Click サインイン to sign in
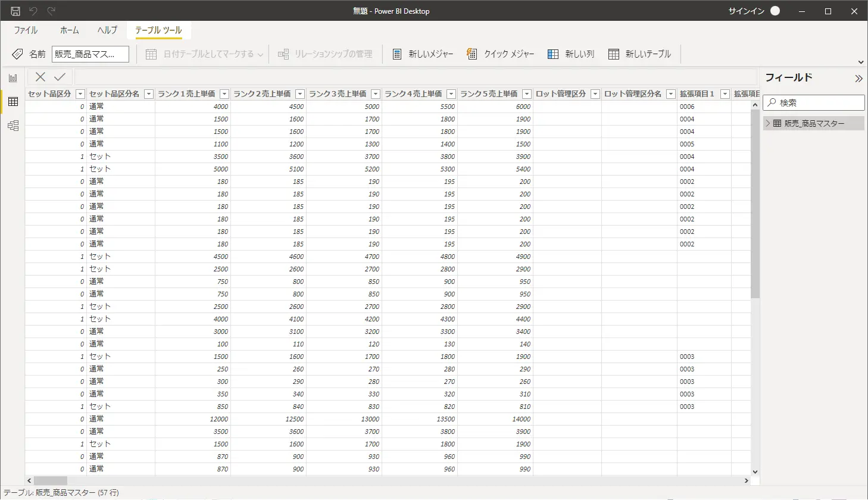The height and width of the screenshot is (500, 868). click(x=746, y=11)
